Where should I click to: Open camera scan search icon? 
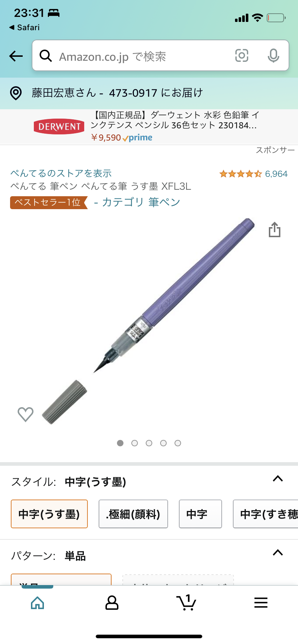point(241,56)
